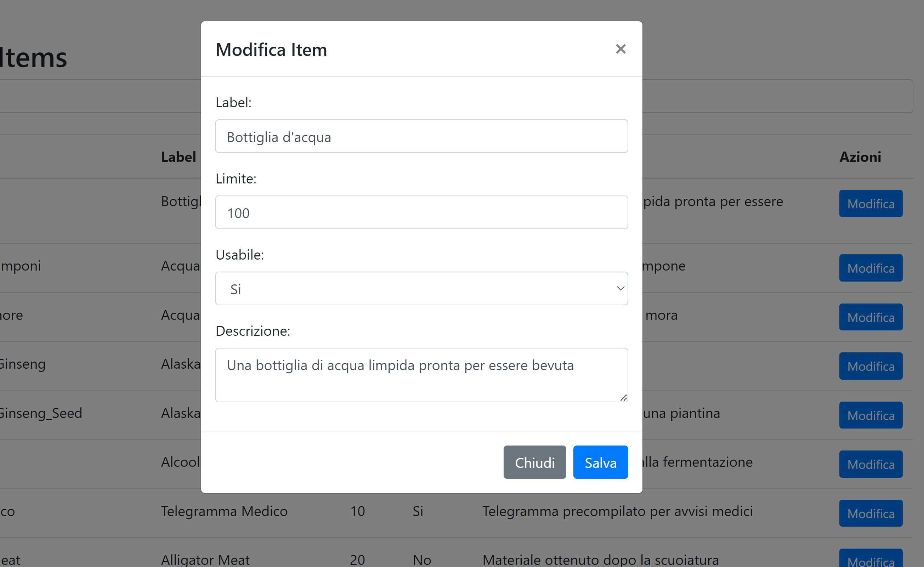Image resolution: width=924 pixels, height=567 pixels.
Task: Save changes with the Salva button
Action: pos(600,463)
